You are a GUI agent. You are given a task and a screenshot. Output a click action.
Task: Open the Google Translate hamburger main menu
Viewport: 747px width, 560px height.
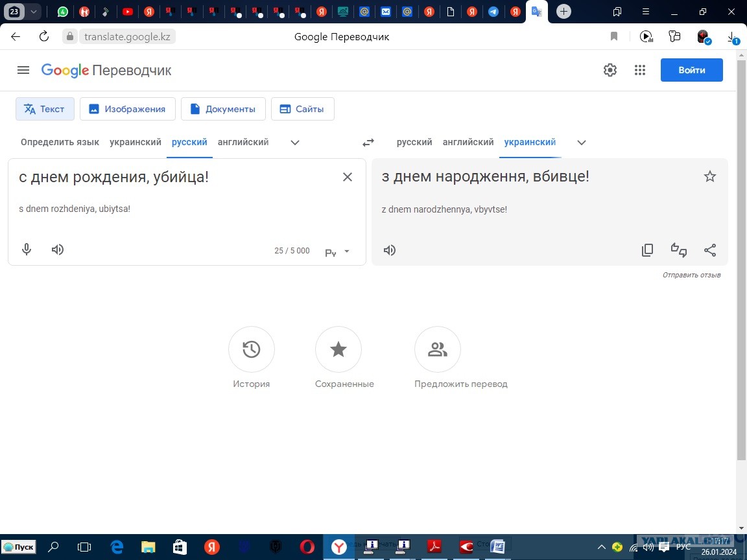tap(23, 70)
